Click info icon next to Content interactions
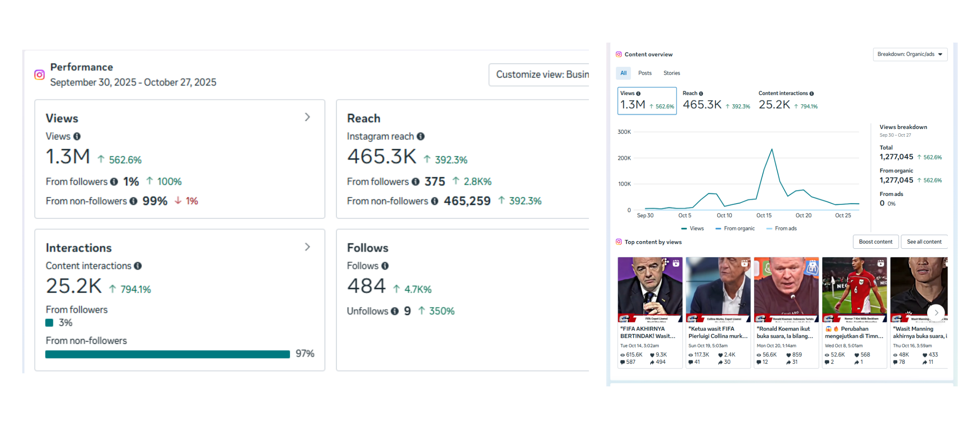 (138, 266)
